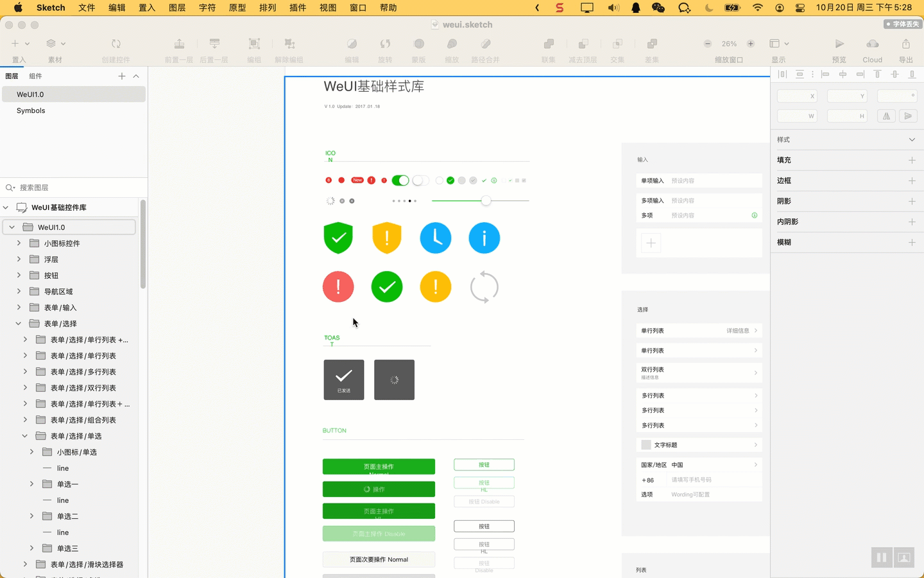The image size is (924, 578).
Task: Click the 差集 difference icon
Action: (x=652, y=44)
